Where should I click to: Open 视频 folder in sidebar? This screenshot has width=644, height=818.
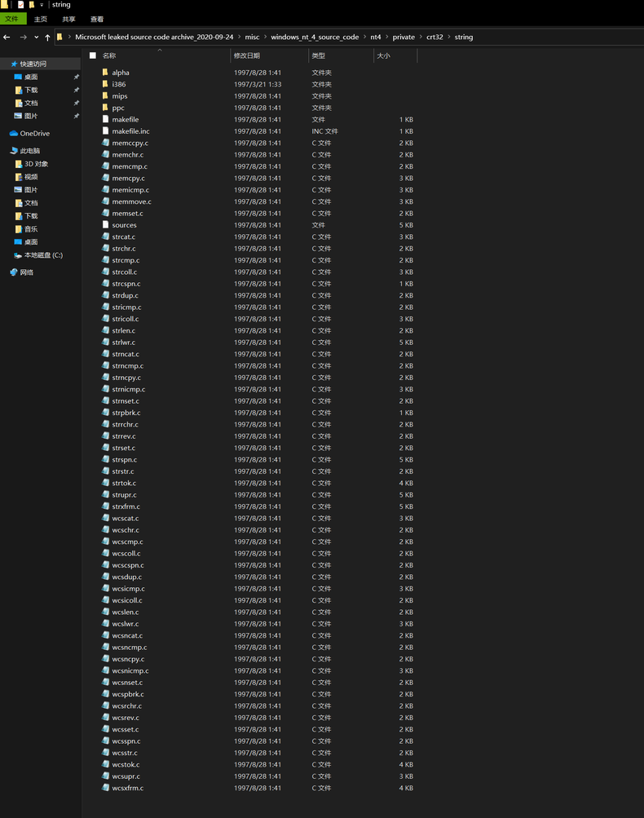point(31,177)
